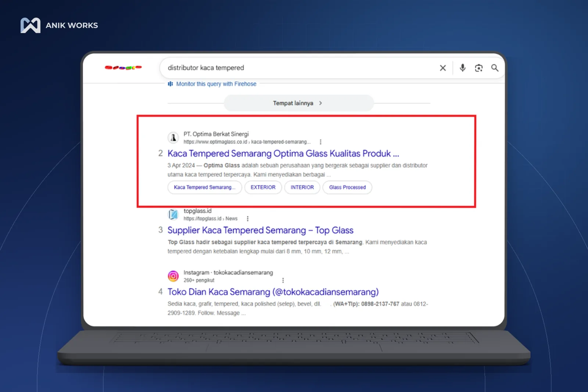Click the 'ANIK WORKS' brand text
This screenshot has height=392, width=588.
click(x=72, y=25)
